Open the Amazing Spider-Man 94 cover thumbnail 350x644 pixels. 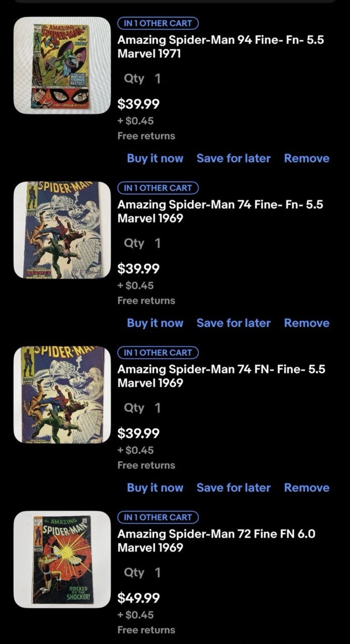62,65
